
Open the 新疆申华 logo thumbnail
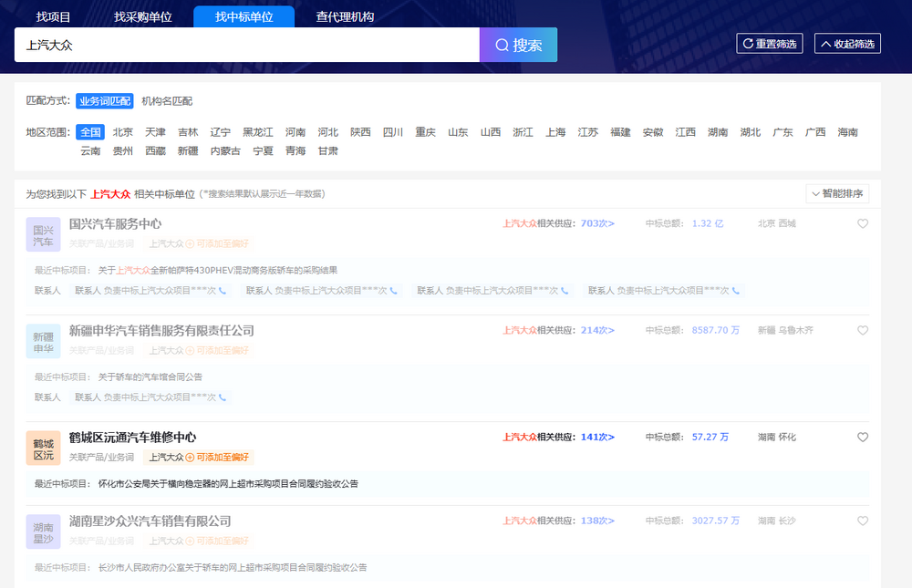(43, 341)
